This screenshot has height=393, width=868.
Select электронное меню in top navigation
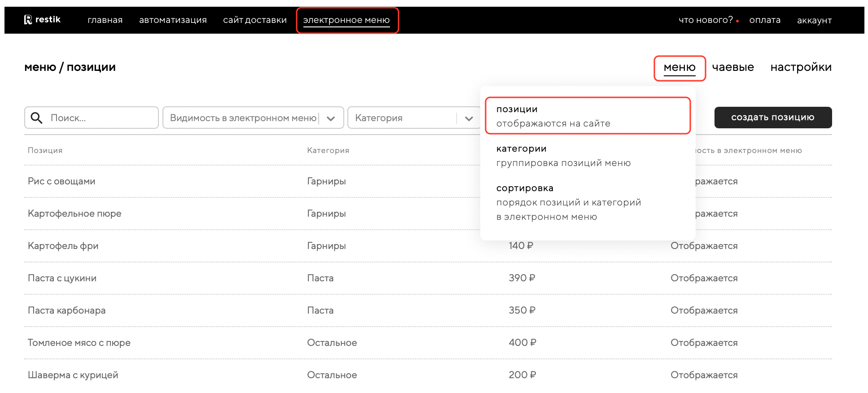[x=346, y=20]
